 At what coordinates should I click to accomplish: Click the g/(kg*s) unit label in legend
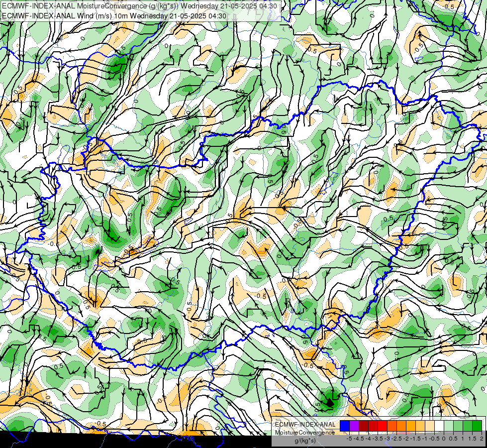[305, 441]
